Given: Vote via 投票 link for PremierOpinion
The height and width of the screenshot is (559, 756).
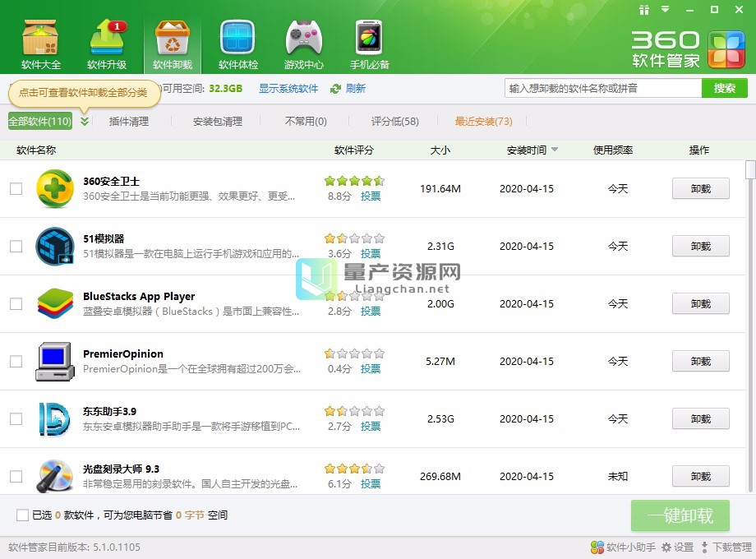Looking at the screenshot, I should pyautogui.click(x=371, y=368).
